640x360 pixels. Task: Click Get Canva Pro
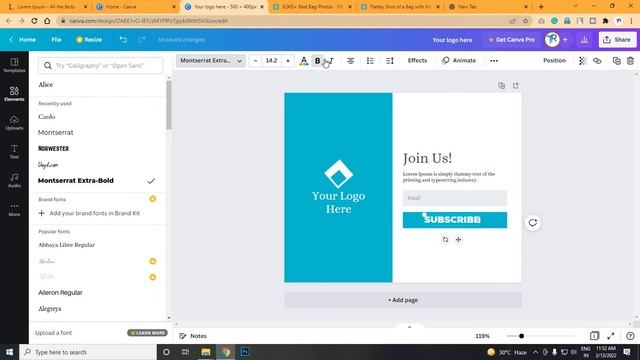pos(511,40)
